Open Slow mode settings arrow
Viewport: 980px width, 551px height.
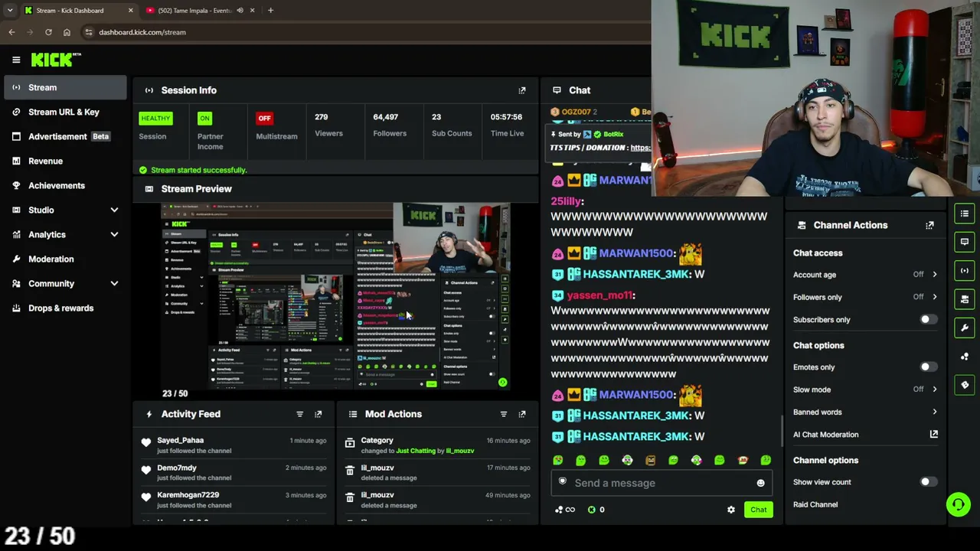934,390
